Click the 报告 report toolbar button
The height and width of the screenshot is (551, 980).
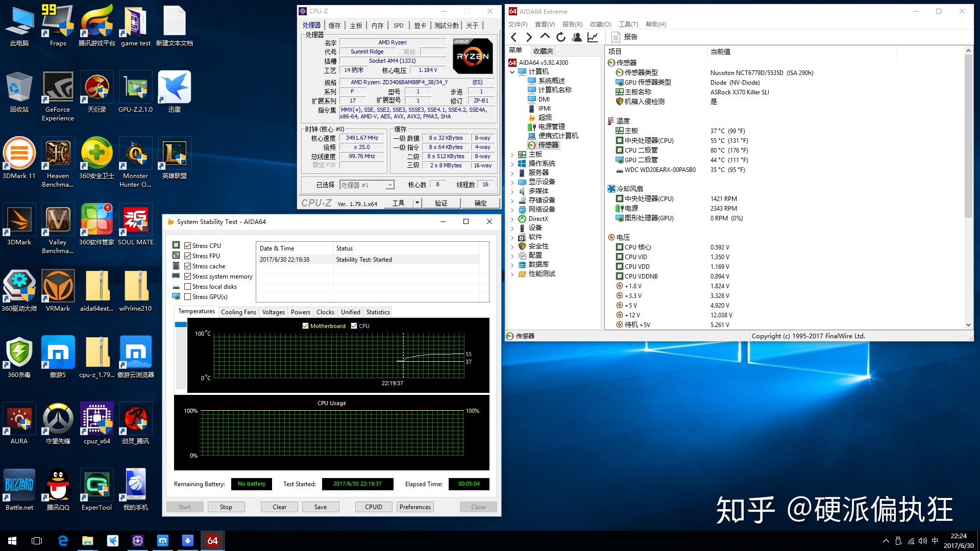coord(624,37)
